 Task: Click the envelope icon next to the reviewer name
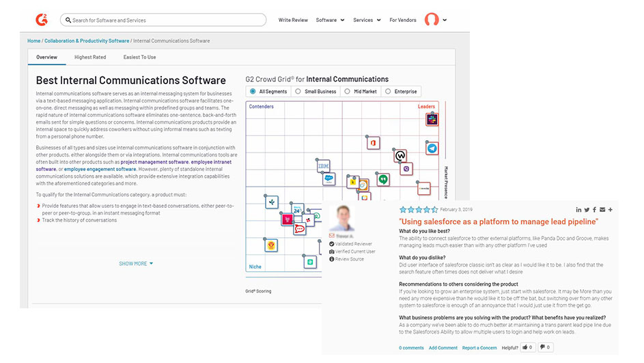point(331,236)
